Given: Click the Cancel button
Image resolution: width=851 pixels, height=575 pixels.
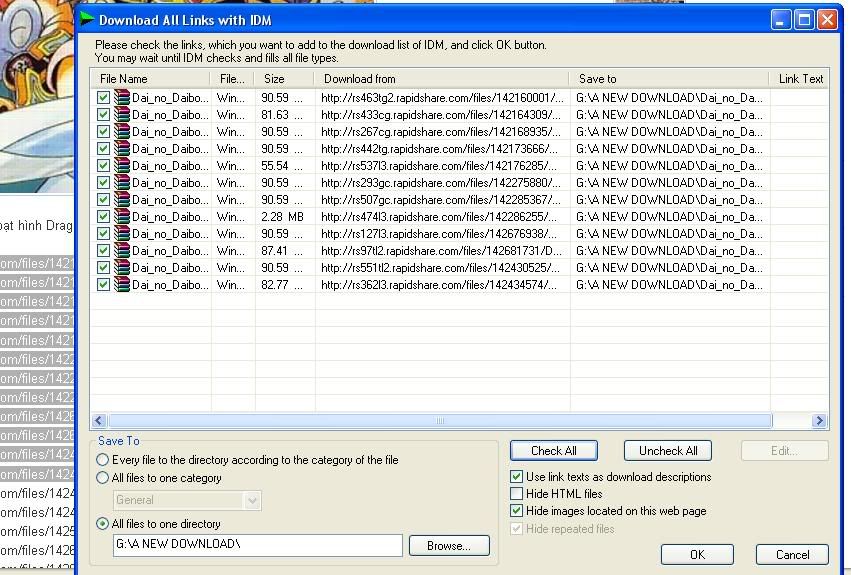Looking at the screenshot, I should tap(792, 554).
